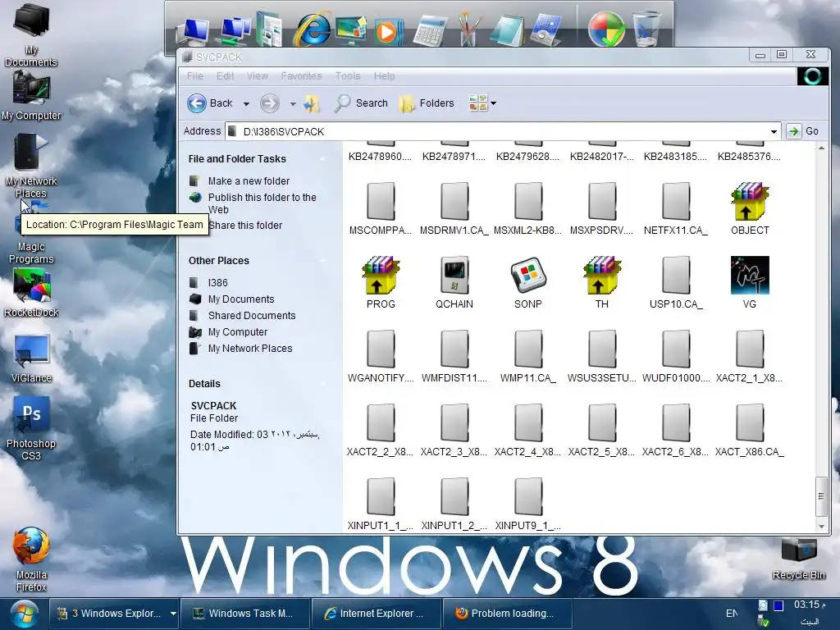Switch to Problem loading Firefox taskbar button
The width and height of the screenshot is (840, 630).
[507, 614]
